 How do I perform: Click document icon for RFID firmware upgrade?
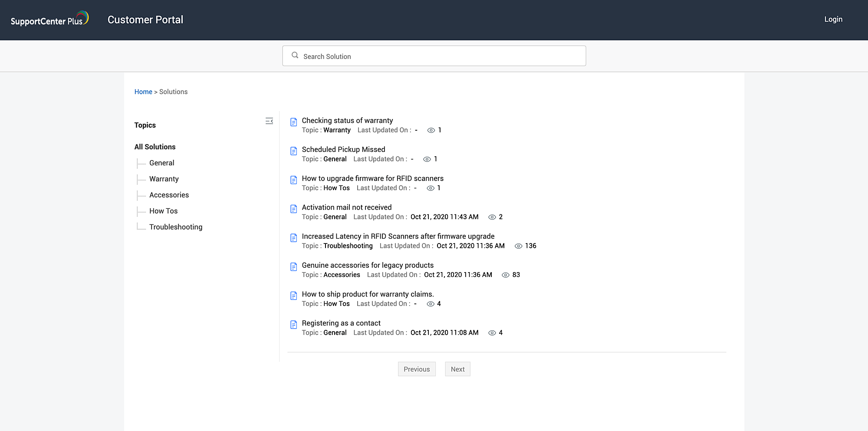[x=294, y=180]
